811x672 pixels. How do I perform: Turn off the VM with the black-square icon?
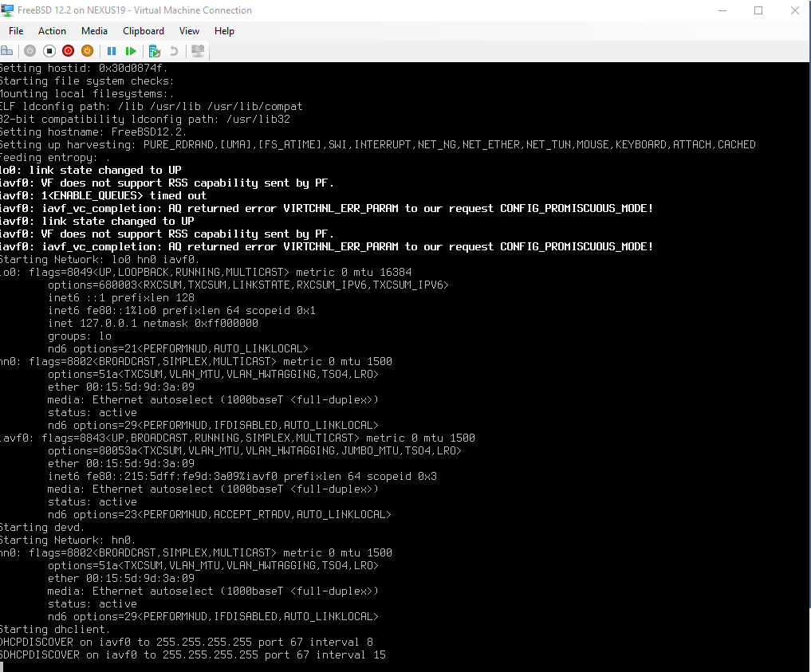tap(49, 51)
